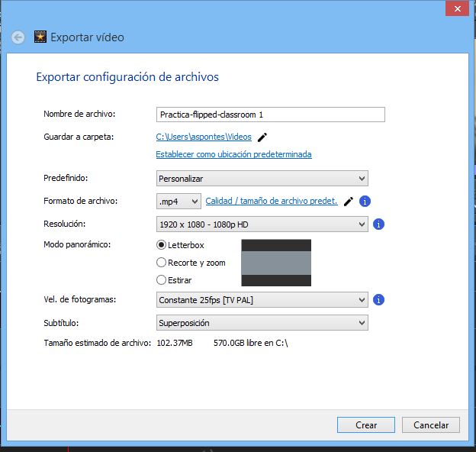Image resolution: width=476 pixels, height=452 pixels.
Task: Click the pencil icon next to the folder path
Action: coord(262,137)
